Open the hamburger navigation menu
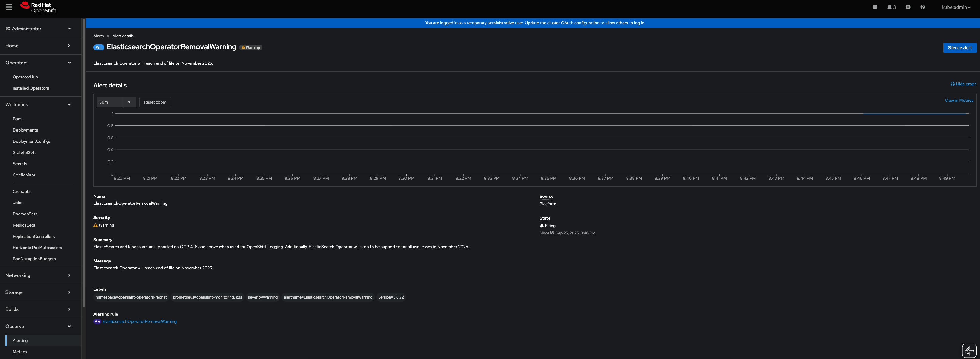Screen dimensions: 980x359 pyautogui.click(x=9, y=7)
